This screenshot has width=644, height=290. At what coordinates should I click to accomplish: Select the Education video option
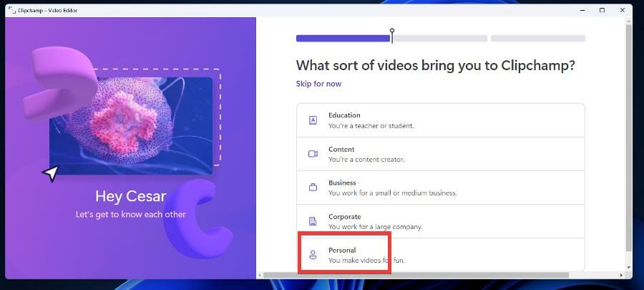coord(440,120)
